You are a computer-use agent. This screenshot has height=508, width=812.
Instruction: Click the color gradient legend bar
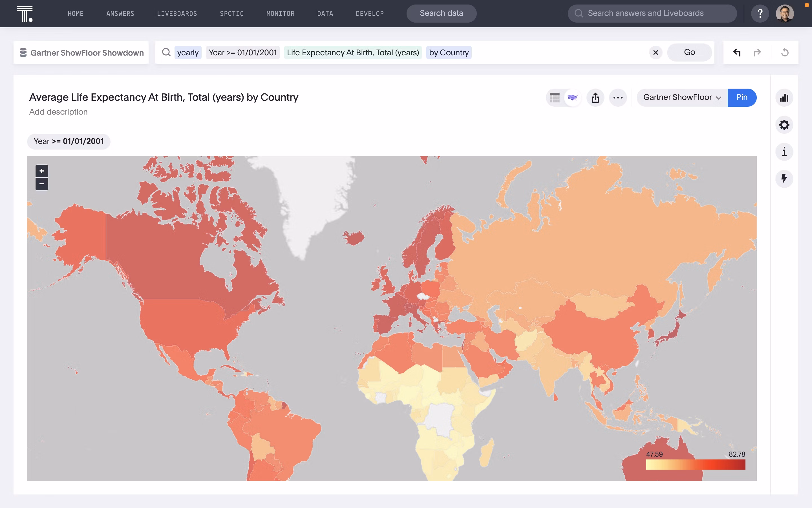coord(696,464)
